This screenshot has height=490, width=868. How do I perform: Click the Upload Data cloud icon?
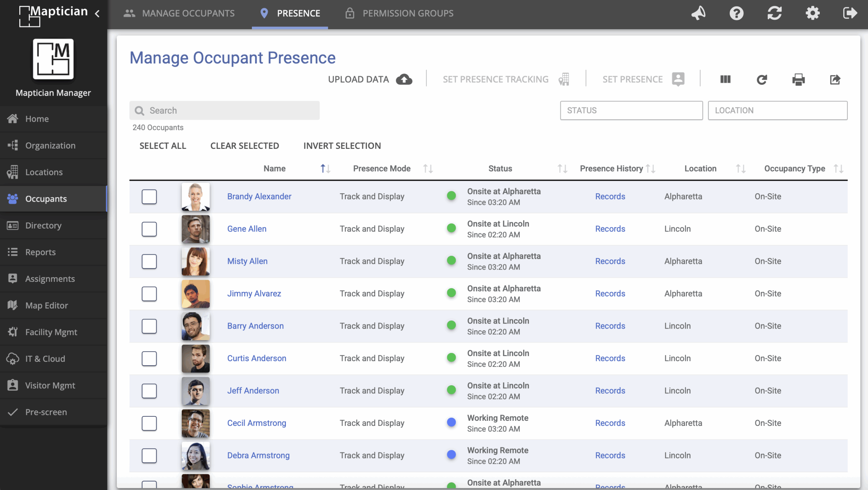click(x=404, y=79)
